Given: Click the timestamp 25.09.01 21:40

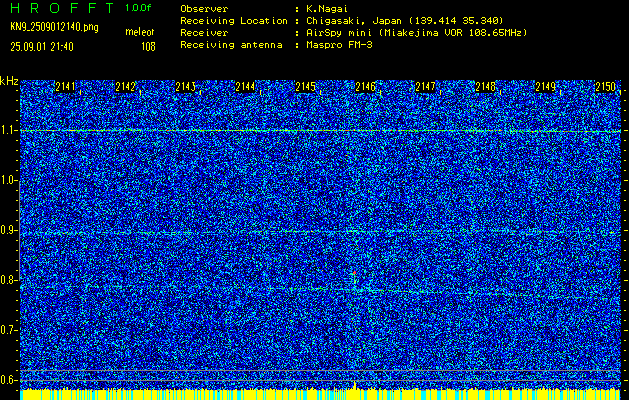Looking at the screenshot, I should [x=42, y=47].
